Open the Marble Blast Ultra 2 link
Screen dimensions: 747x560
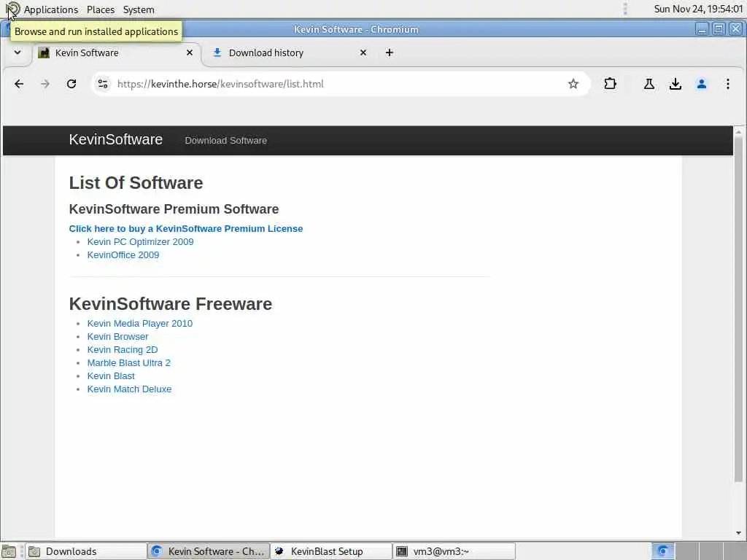[x=128, y=363]
